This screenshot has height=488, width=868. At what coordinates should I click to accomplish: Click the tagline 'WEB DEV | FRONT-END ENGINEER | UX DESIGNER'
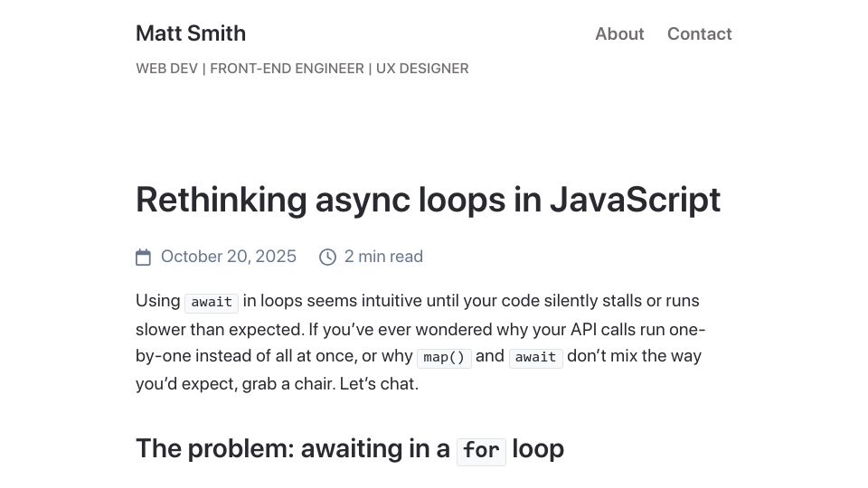click(x=302, y=69)
